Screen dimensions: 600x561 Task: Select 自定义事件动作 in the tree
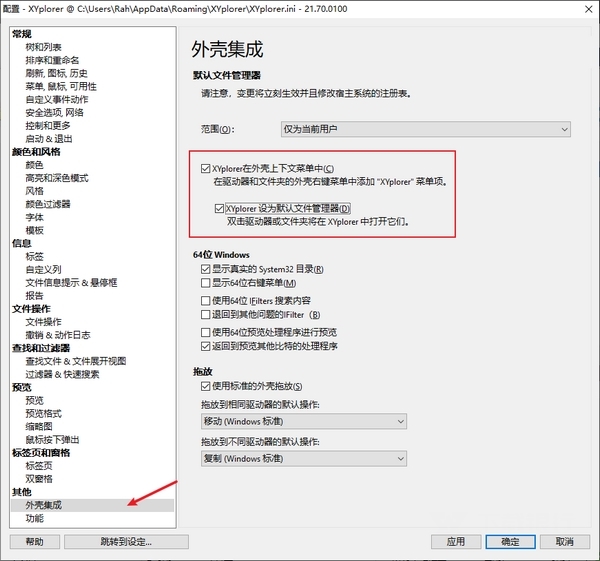pyautogui.click(x=57, y=99)
